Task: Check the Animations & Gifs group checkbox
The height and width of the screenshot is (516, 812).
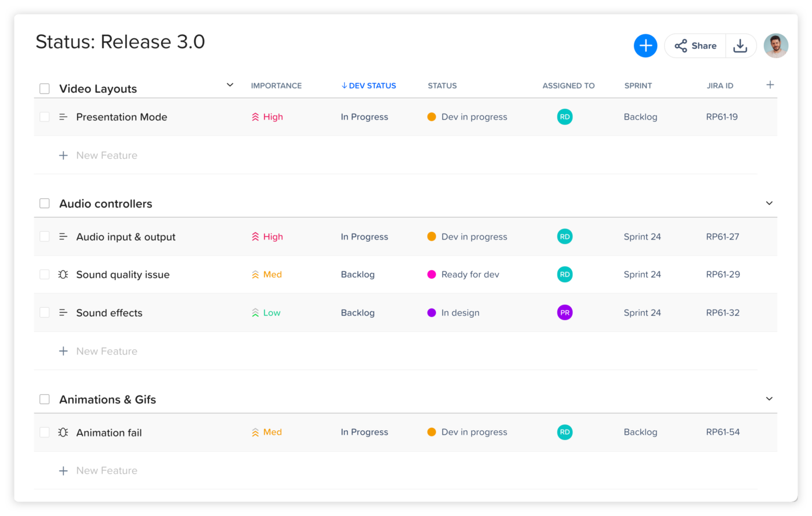Action: [x=45, y=399]
